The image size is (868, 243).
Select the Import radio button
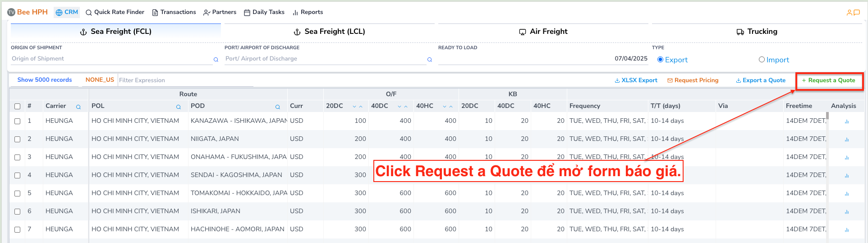pos(762,60)
